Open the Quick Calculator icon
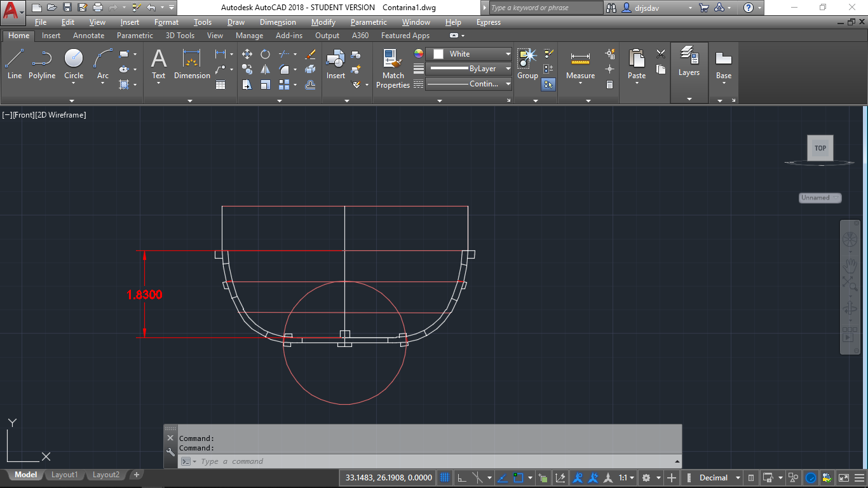Screen dimensions: 868x488 coord(610,85)
